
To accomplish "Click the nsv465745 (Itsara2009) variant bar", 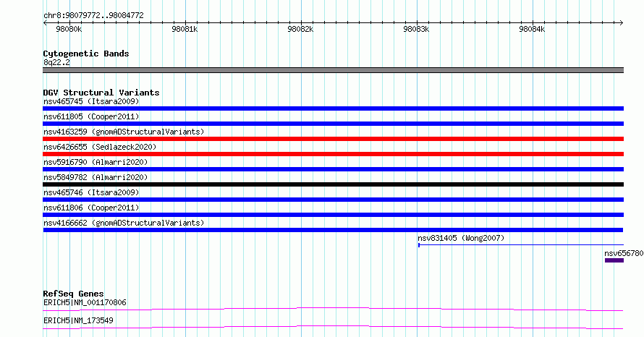I will (333, 108).
